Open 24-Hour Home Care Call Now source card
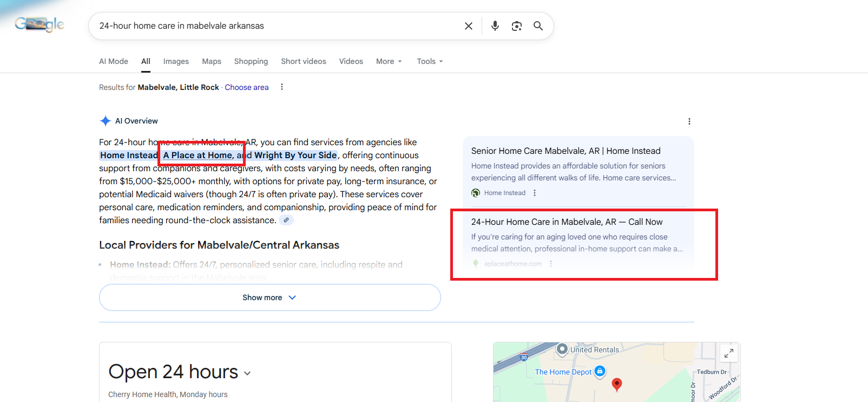 pyautogui.click(x=578, y=242)
